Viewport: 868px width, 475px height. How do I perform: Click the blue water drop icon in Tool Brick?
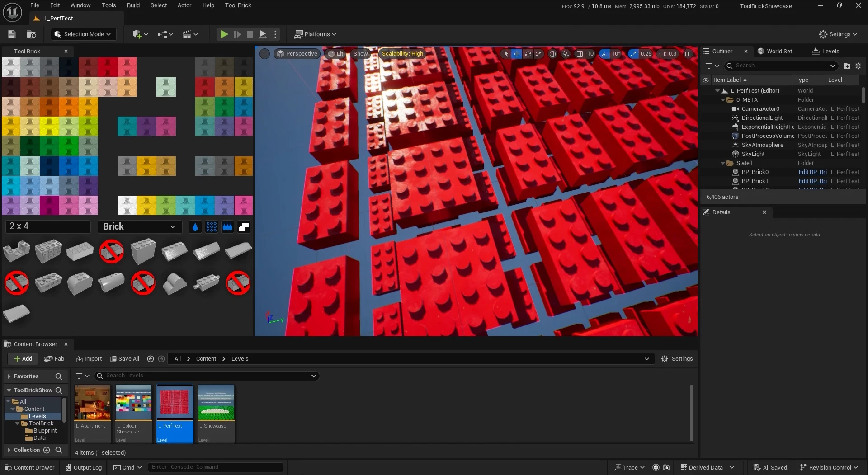pyautogui.click(x=195, y=227)
